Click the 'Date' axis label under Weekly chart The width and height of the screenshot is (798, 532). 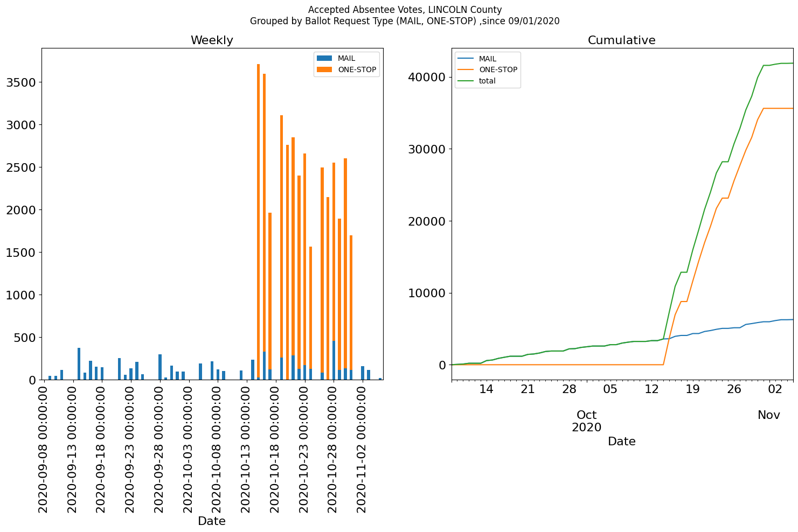[x=212, y=521]
